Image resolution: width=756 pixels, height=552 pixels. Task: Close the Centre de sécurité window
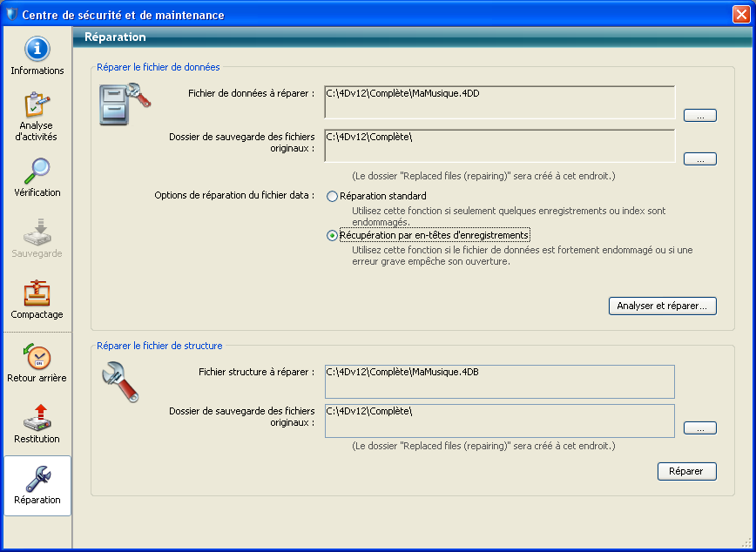click(x=739, y=15)
